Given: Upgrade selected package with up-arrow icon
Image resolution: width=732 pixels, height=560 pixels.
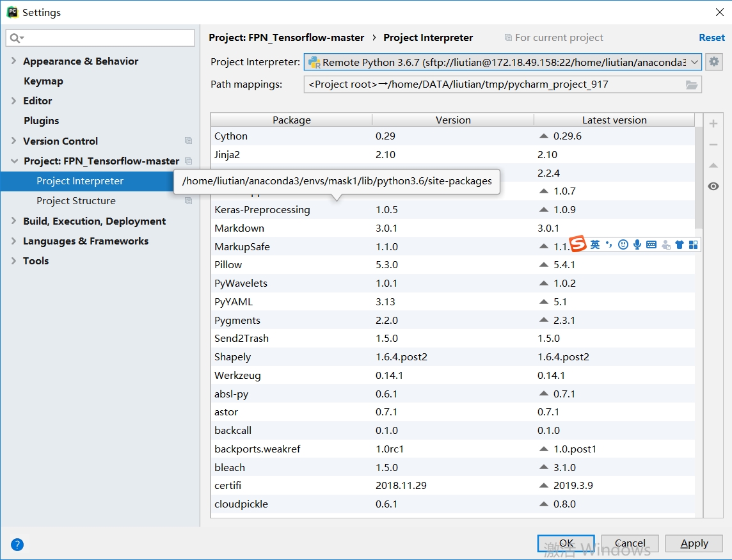Looking at the screenshot, I should [713, 165].
